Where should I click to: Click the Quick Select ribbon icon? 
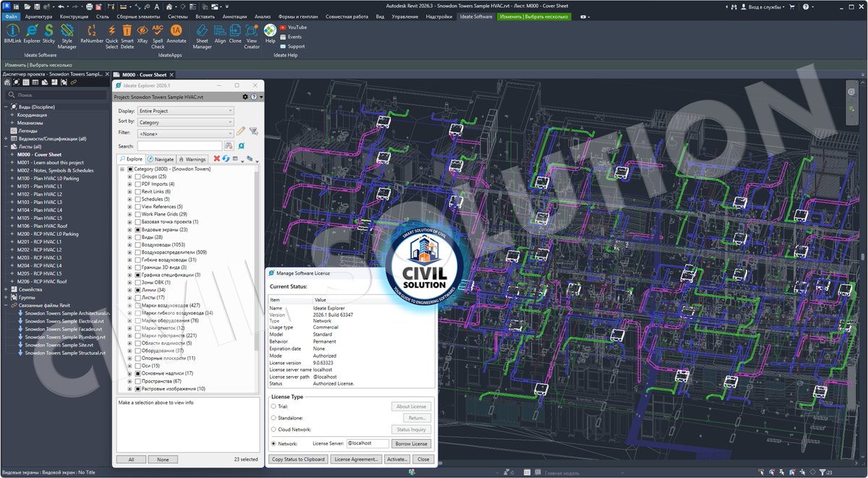(111, 36)
